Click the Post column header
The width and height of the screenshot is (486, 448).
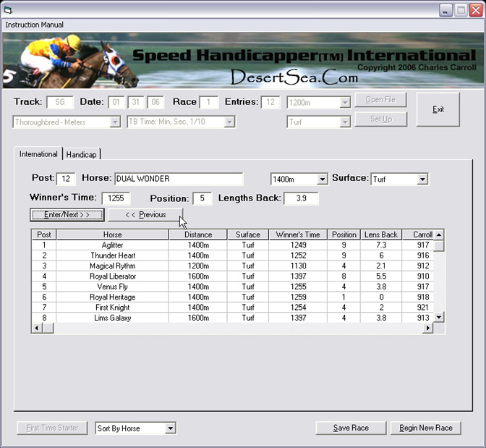44,235
